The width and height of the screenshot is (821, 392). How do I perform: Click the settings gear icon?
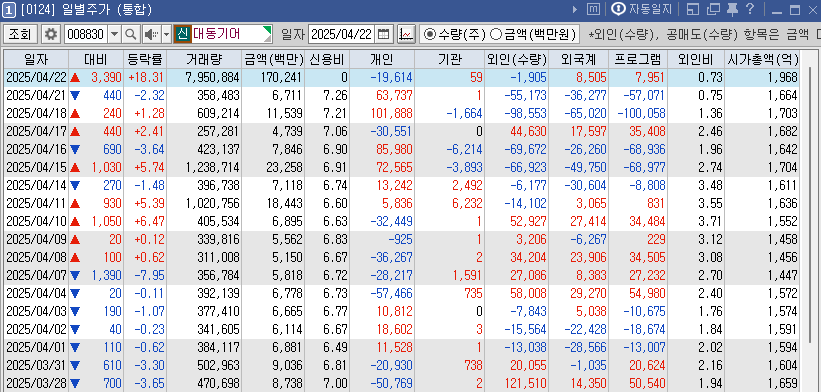[51, 35]
